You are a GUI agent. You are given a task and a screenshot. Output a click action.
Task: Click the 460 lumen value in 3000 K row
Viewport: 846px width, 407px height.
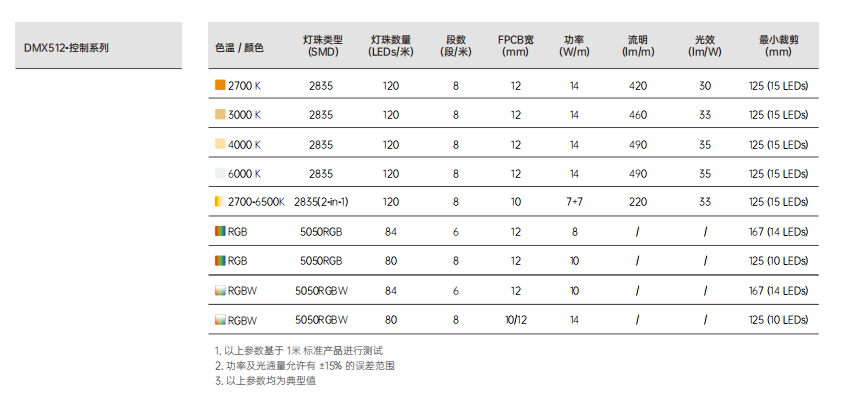coord(638,115)
